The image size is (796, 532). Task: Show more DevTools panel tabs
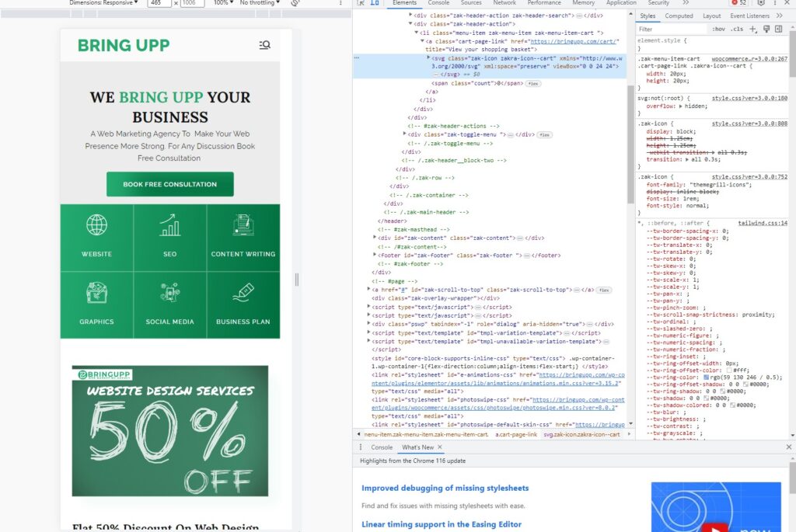pos(686,3)
